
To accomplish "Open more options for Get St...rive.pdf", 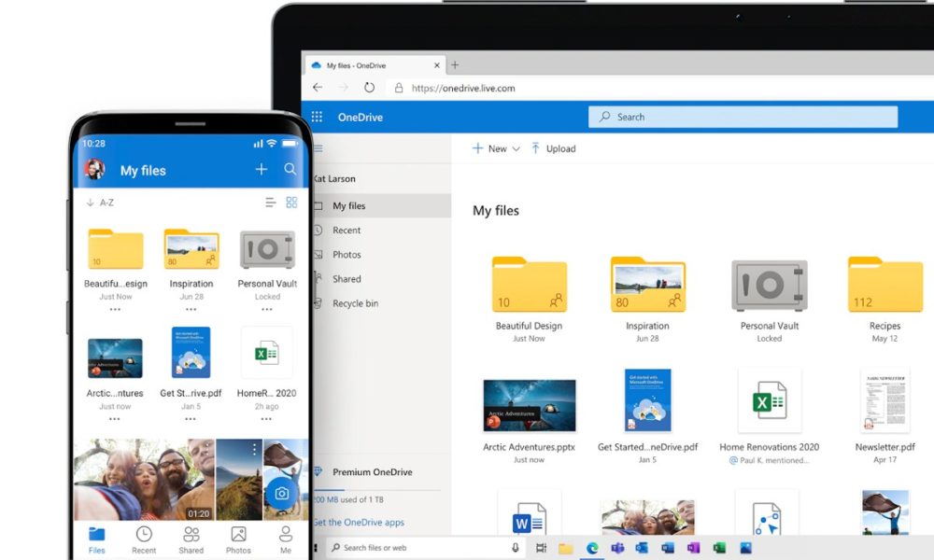I will pyautogui.click(x=190, y=419).
